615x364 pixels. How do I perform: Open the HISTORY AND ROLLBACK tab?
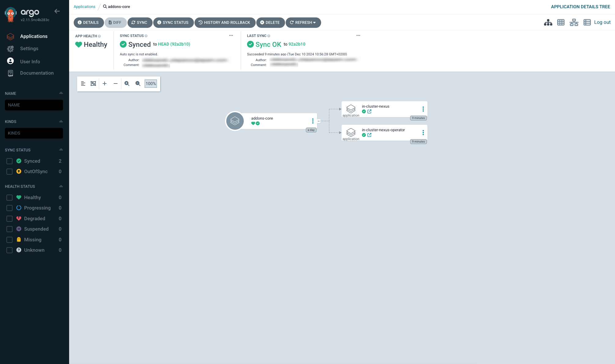(x=224, y=23)
